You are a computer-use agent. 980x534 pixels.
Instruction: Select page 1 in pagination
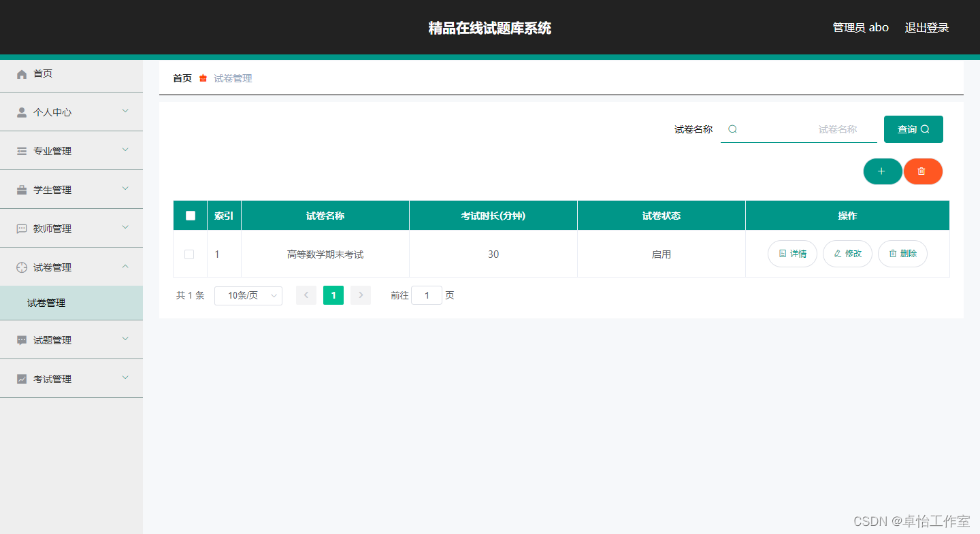[x=333, y=295]
